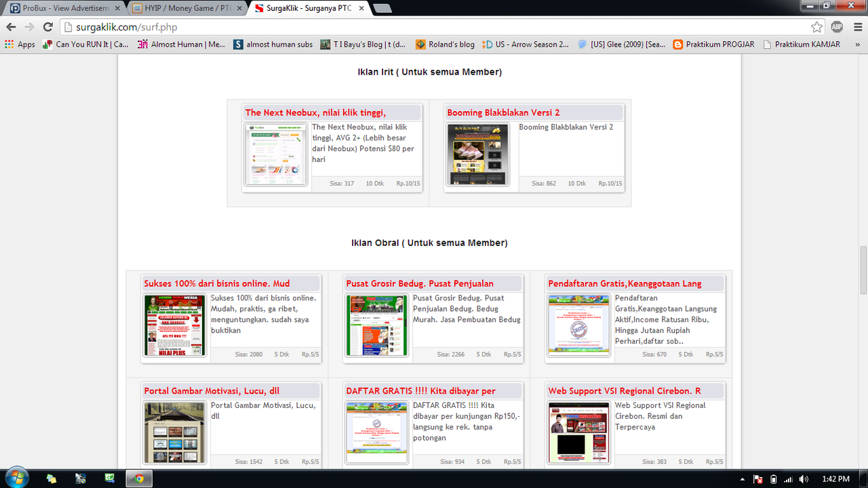Show hidden system tray icons
Screen dimensions: 868x488
click(x=743, y=479)
